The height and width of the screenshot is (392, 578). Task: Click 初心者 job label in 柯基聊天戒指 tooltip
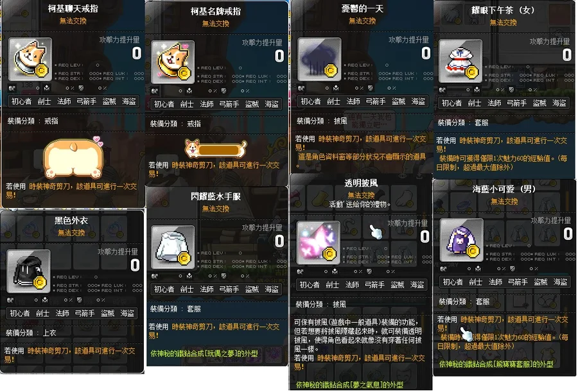pyautogui.click(x=21, y=101)
